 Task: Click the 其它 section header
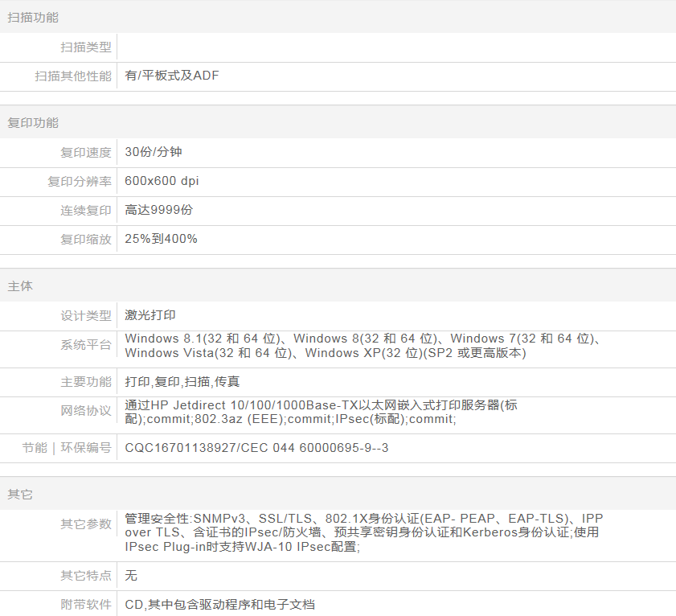click(x=20, y=495)
